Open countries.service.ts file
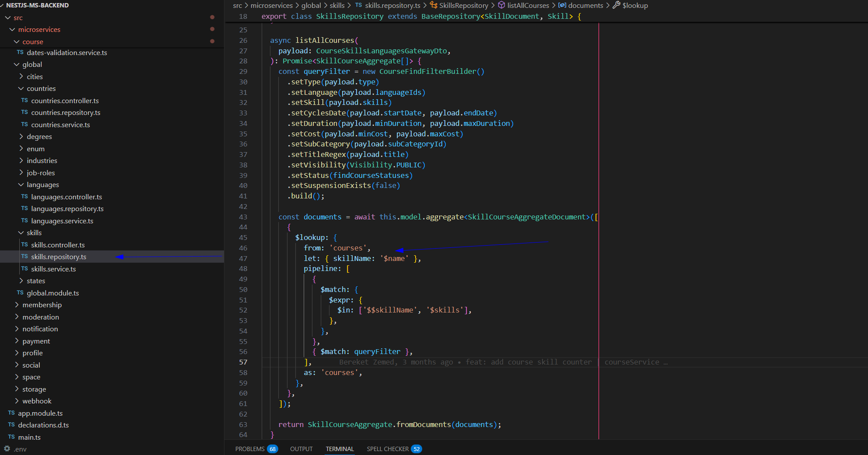Image resolution: width=868 pixels, height=455 pixels. [x=60, y=125]
